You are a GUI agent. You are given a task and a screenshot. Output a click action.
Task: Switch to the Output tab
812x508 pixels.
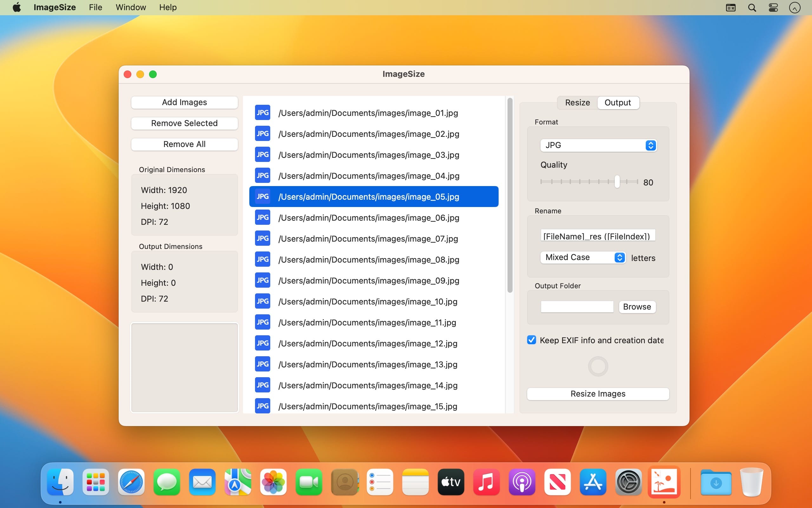618,103
